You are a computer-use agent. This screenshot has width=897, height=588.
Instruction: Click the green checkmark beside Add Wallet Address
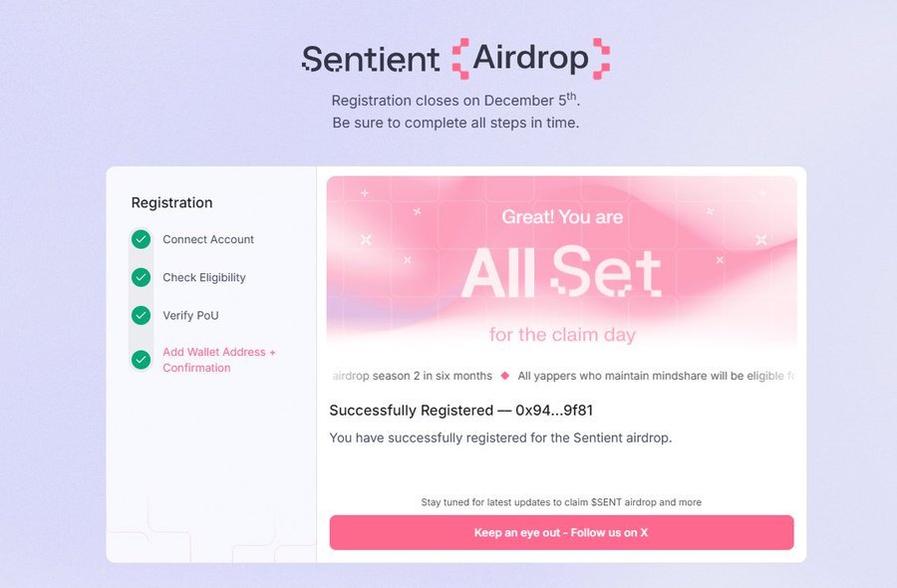tap(142, 359)
